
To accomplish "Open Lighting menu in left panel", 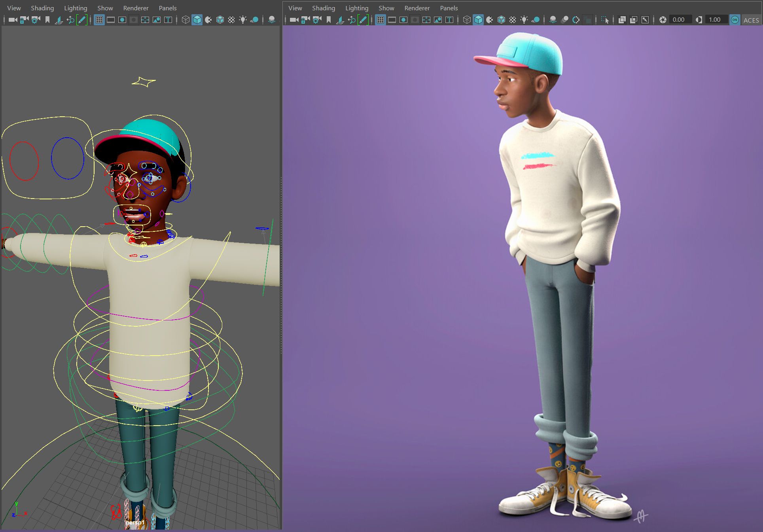I will pyautogui.click(x=76, y=8).
